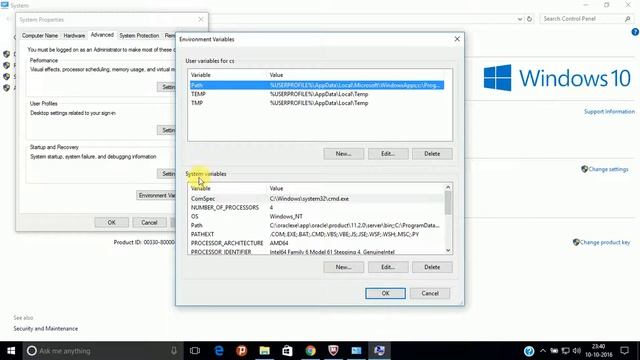Switch to the Computer Name tab
Image resolution: width=640 pixels, height=360 pixels.
(40, 36)
